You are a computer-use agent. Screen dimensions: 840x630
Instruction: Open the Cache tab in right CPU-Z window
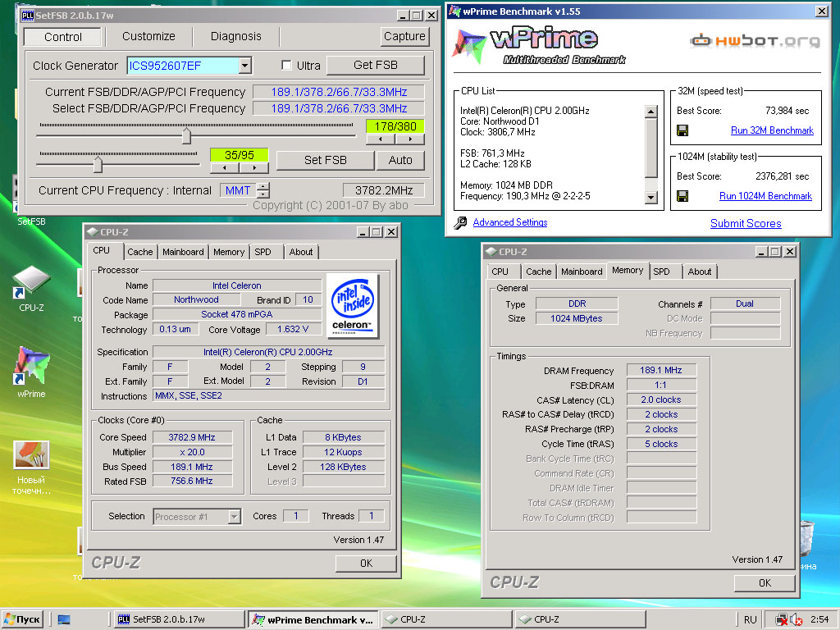tap(538, 272)
